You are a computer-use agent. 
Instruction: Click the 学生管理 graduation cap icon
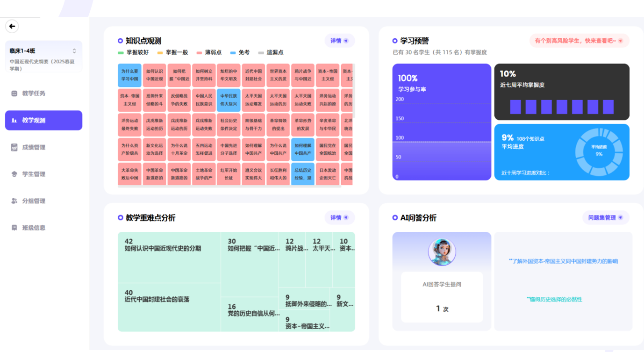point(14,174)
